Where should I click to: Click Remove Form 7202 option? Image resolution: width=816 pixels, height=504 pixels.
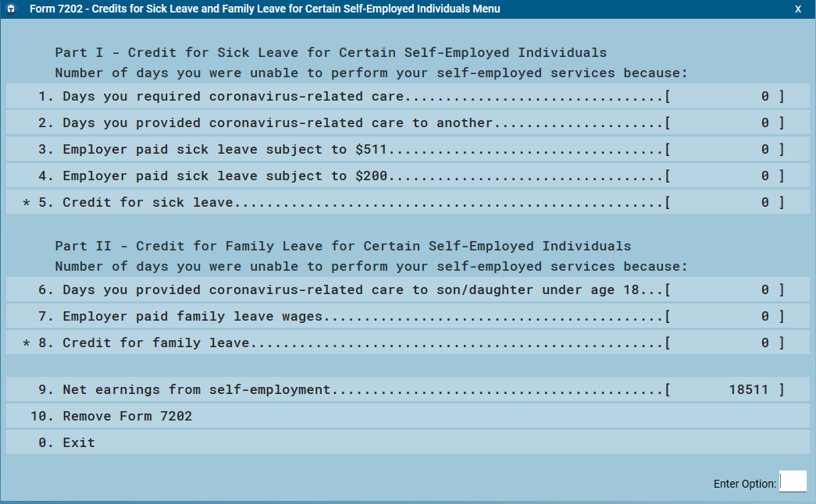[126, 417]
